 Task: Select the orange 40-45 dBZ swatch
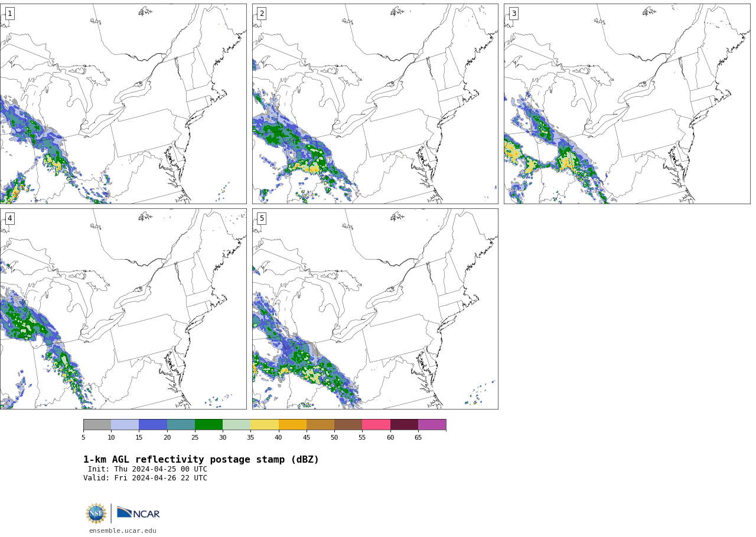(x=292, y=425)
